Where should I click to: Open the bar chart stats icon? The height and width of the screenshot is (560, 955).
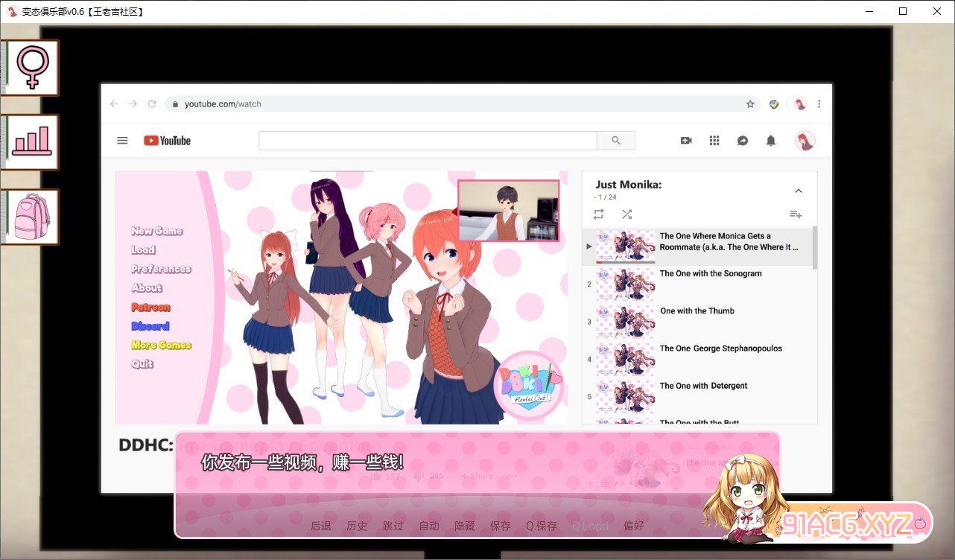[x=31, y=141]
